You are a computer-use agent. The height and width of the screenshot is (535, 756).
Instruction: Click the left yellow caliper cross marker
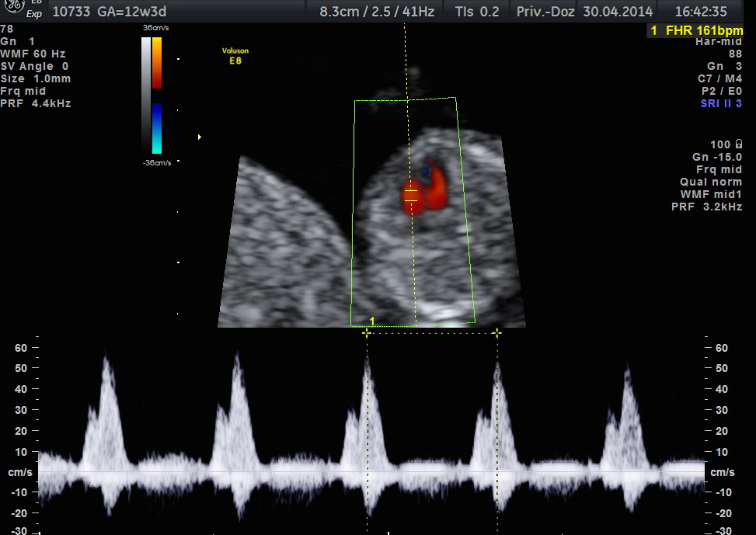click(367, 332)
